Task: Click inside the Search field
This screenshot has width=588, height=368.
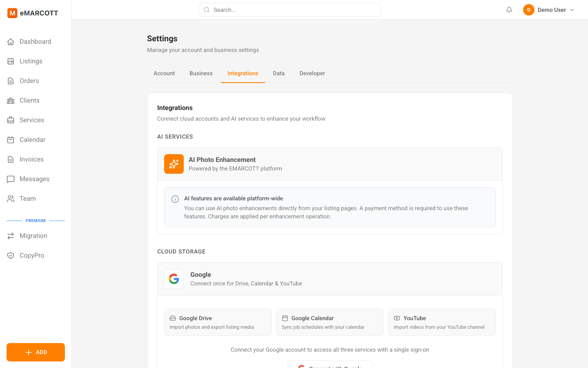Action: (x=290, y=9)
